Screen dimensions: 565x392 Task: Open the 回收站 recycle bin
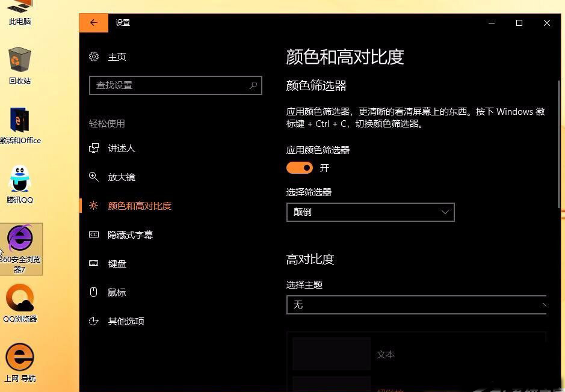click(x=20, y=60)
